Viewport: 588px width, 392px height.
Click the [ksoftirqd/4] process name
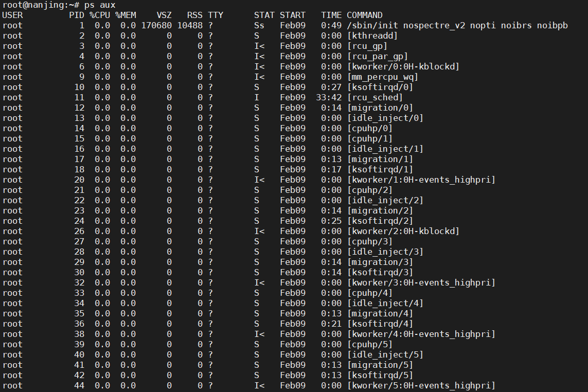(380, 324)
